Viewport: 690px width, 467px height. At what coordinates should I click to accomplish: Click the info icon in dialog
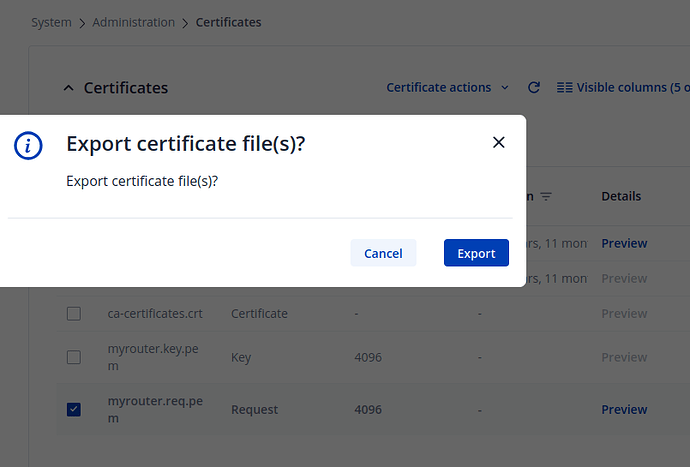28,145
